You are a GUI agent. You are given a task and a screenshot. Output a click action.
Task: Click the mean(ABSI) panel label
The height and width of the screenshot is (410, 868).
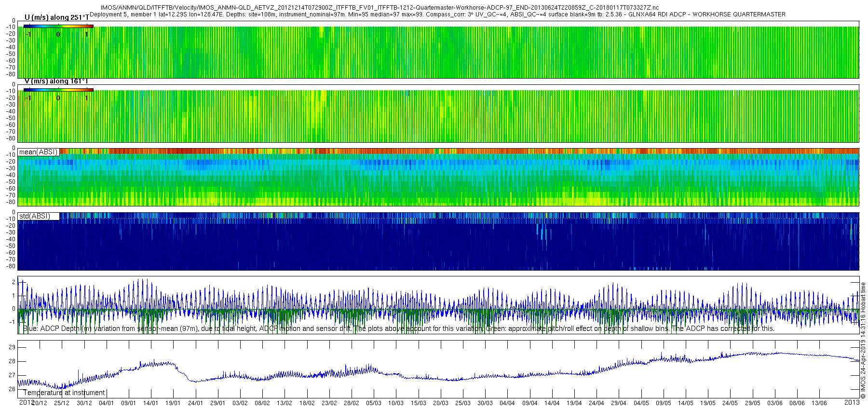(38, 152)
